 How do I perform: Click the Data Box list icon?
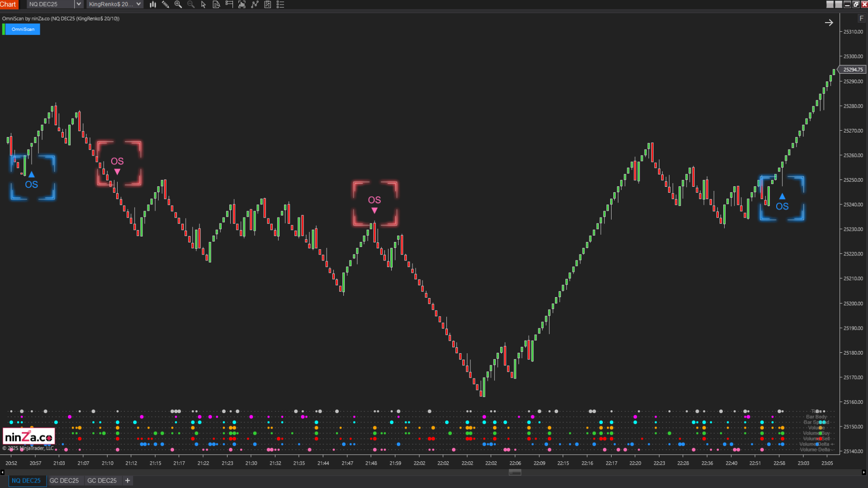280,5
